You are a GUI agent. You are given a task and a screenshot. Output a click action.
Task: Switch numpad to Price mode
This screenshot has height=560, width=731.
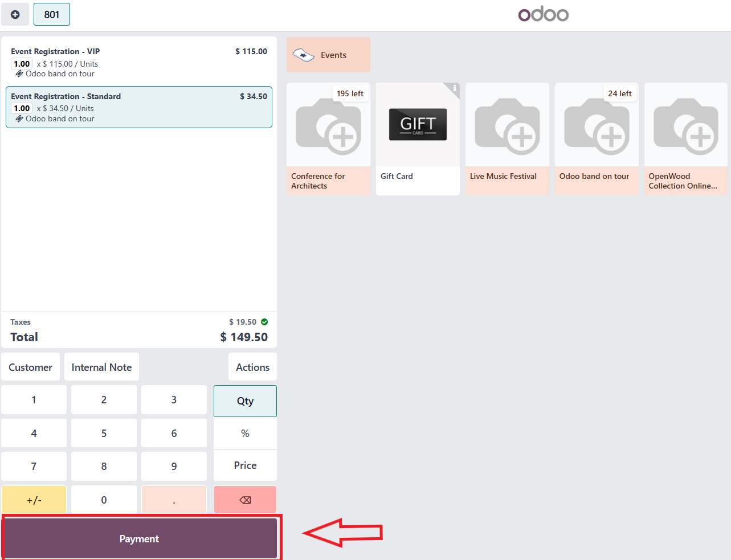point(245,465)
